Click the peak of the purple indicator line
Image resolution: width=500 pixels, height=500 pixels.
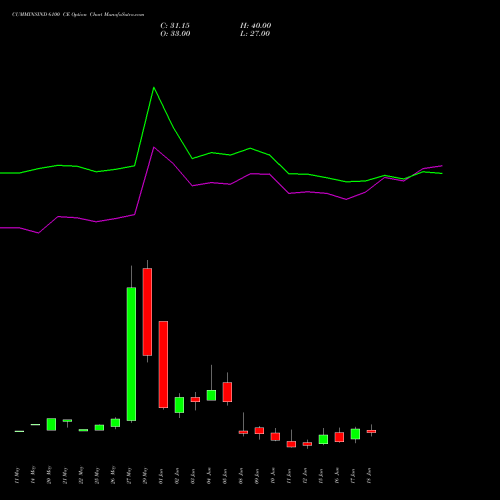tap(154, 147)
